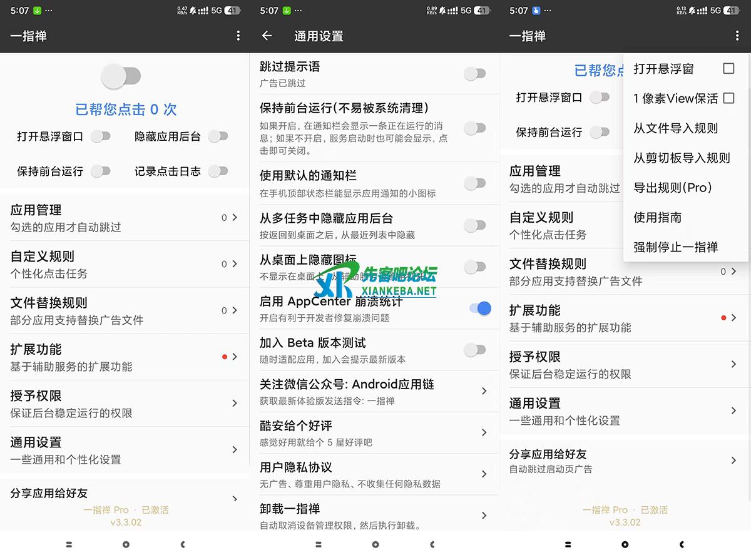The image size is (751, 560).
Task: Enable the 记录点击日志 switch
Action: pyautogui.click(x=218, y=171)
